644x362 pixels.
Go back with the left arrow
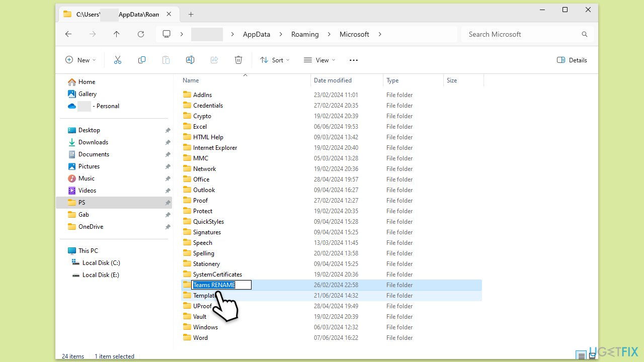[x=68, y=34]
